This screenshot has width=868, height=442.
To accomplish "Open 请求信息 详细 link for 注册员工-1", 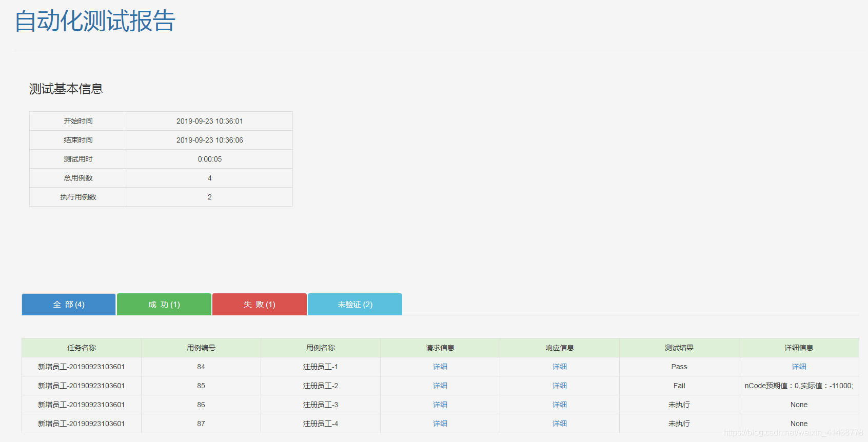I will [x=440, y=367].
